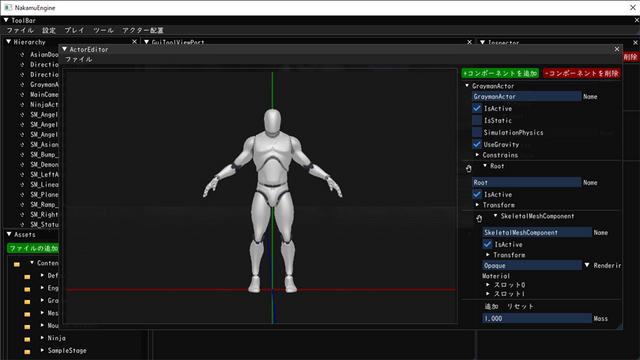Click the hand icon beside SkeletalMeshComponent

point(479,219)
